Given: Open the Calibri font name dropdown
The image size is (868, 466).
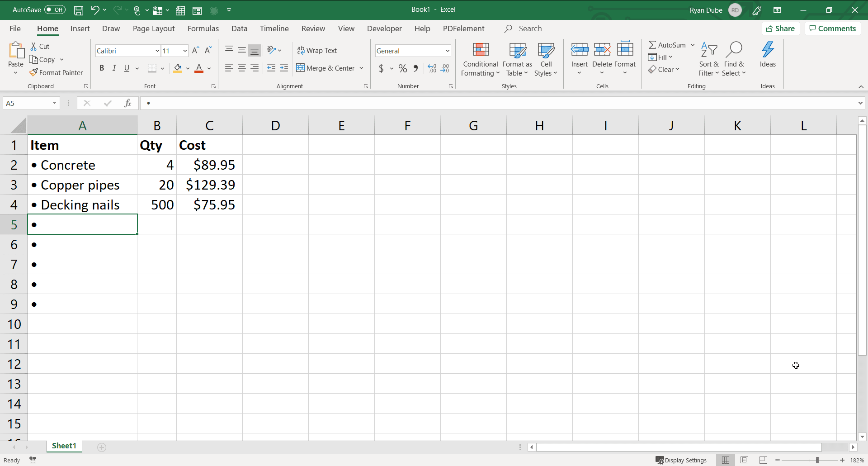Looking at the screenshot, I should 157,51.
